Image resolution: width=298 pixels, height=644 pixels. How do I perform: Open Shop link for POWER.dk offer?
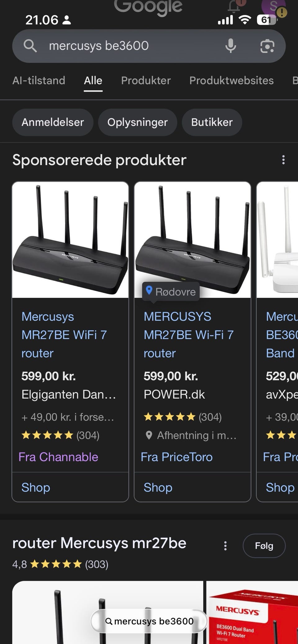coord(158,487)
